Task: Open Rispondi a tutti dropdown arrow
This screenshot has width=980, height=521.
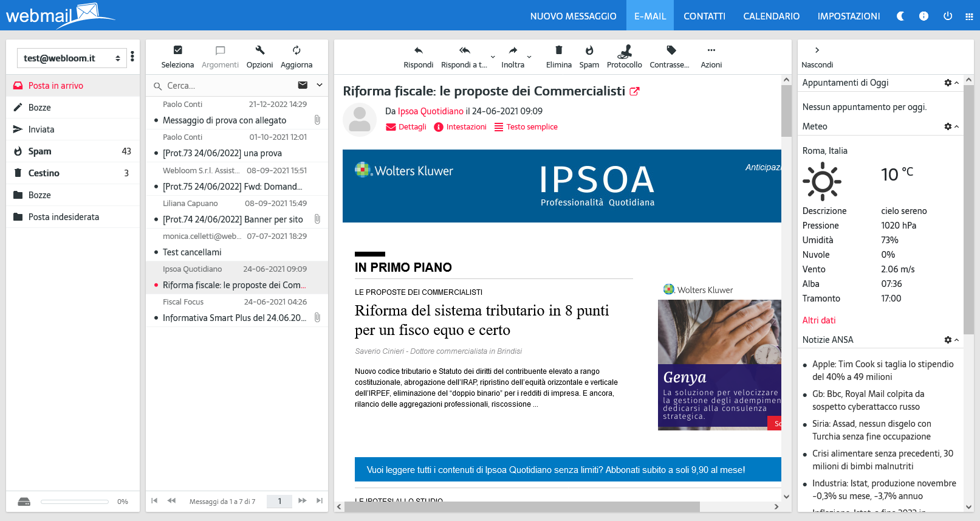Action: tap(493, 57)
